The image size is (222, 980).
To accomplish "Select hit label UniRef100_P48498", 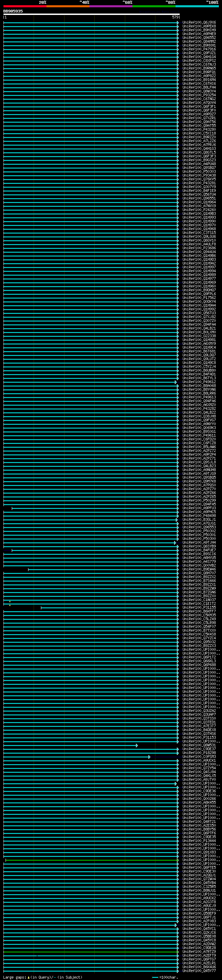I will [x=199, y=516].
